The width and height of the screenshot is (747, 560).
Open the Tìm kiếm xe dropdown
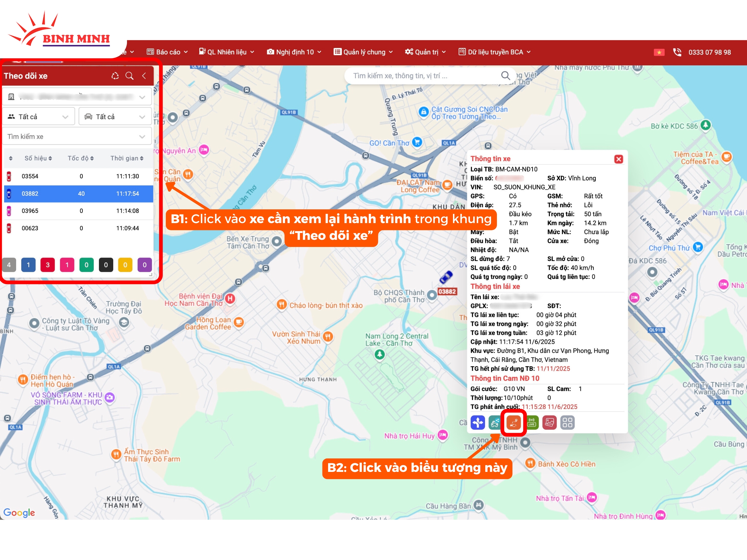[x=77, y=136]
